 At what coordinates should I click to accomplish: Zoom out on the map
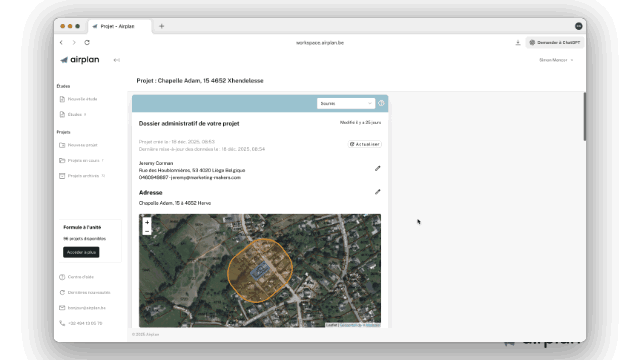point(147,231)
